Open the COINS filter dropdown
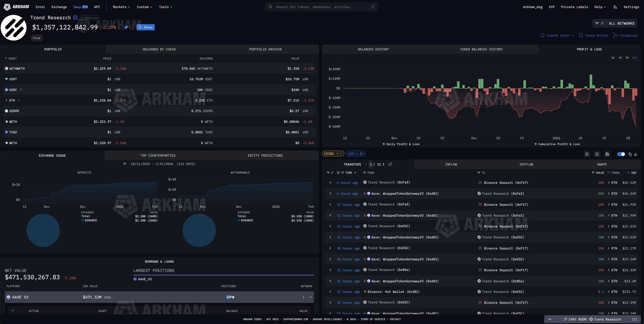The height and width of the screenshot is (324, 644). coord(333,154)
